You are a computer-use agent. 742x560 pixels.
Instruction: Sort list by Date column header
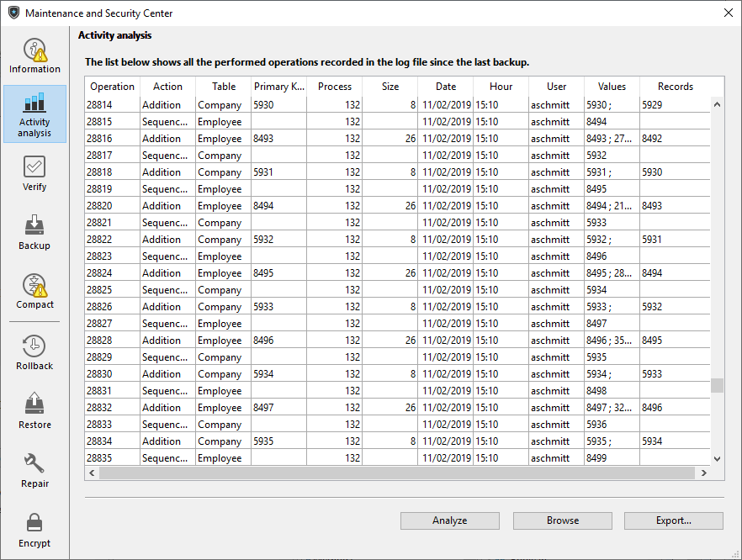[x=445, y=87]
